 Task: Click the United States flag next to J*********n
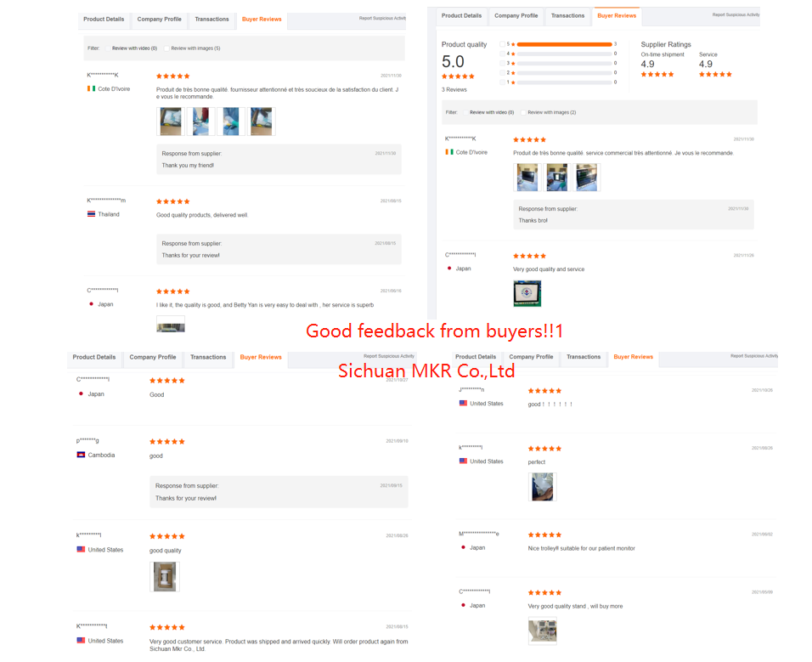click(x=463, y=403)
